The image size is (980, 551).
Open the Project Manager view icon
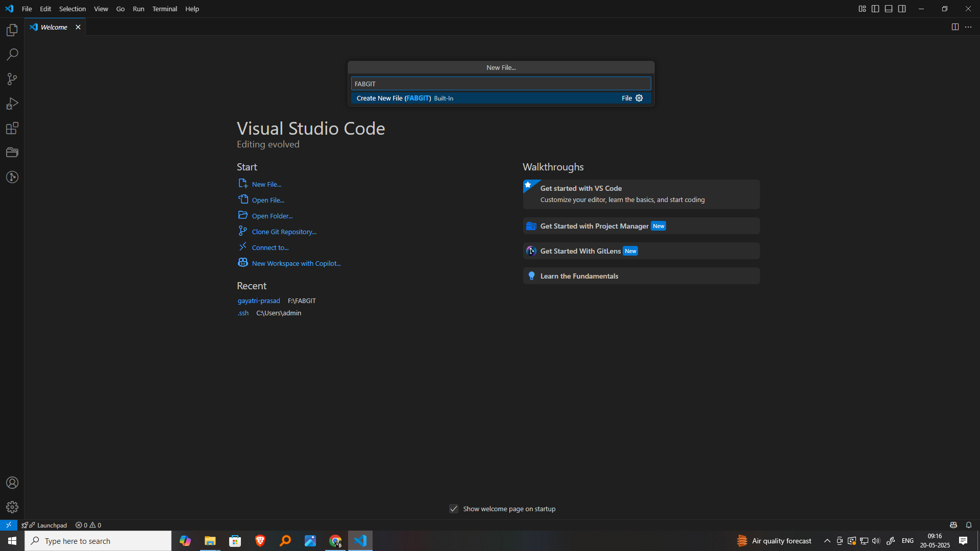coord(12,153)
